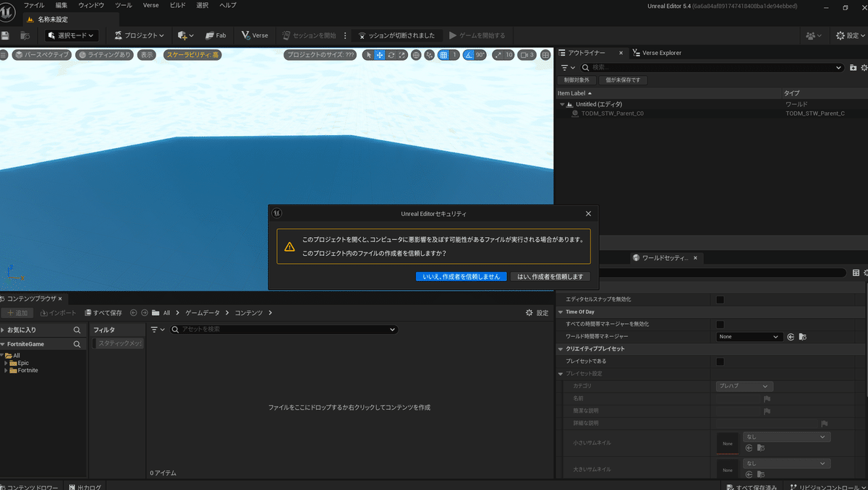The width and height of the screenshot is (868, 490).
Task: Click the Verse toolbar button
Action: (255, 35)
